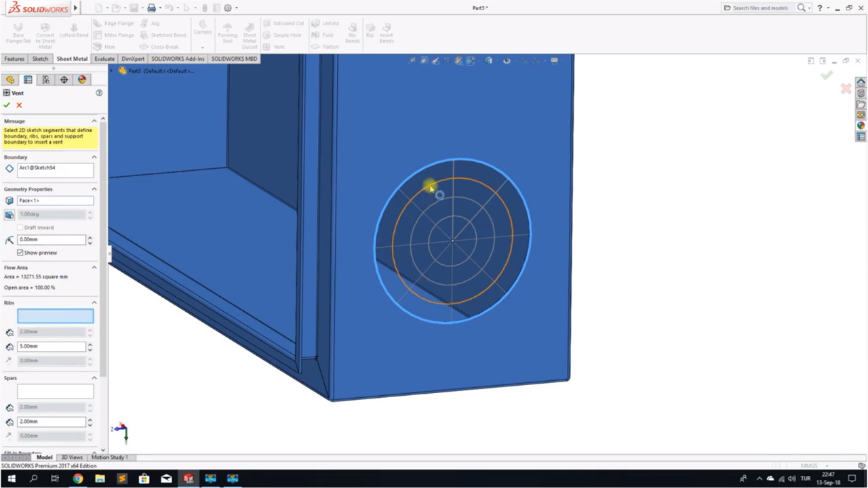Open the DisplayManager color ball tab
Screen dimensions: 868x488
click(82, 80)
